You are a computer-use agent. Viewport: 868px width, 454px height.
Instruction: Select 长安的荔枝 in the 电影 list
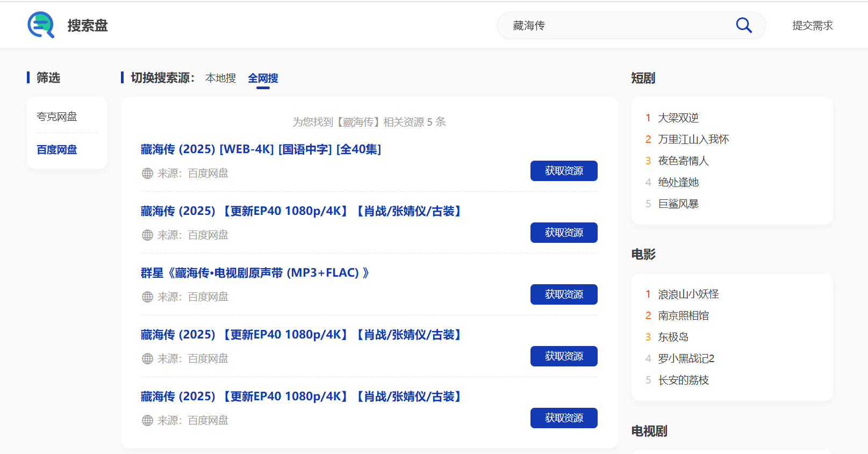tap(683, 380)
